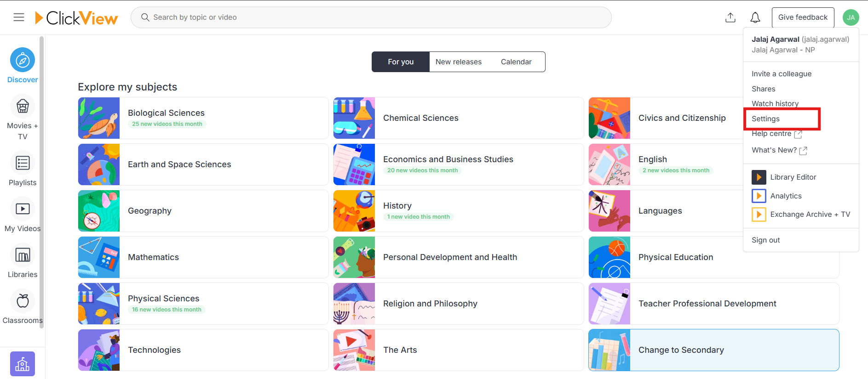This screenshot has width=868, height=379.
Task: Open the hamburger navigation menu
Action: tap(19, 17)
